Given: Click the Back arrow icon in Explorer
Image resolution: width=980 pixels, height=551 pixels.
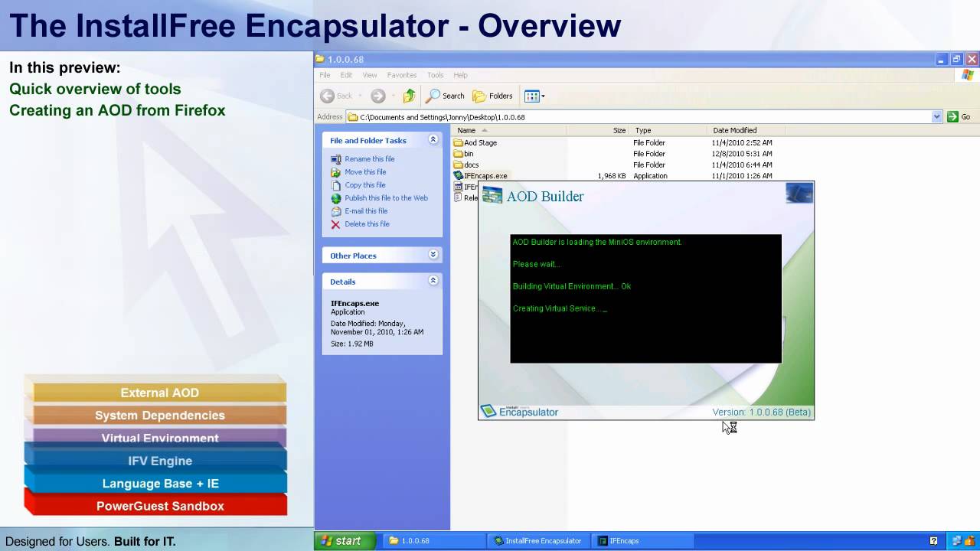Looking at the screenshot, I should pos(327,96).
